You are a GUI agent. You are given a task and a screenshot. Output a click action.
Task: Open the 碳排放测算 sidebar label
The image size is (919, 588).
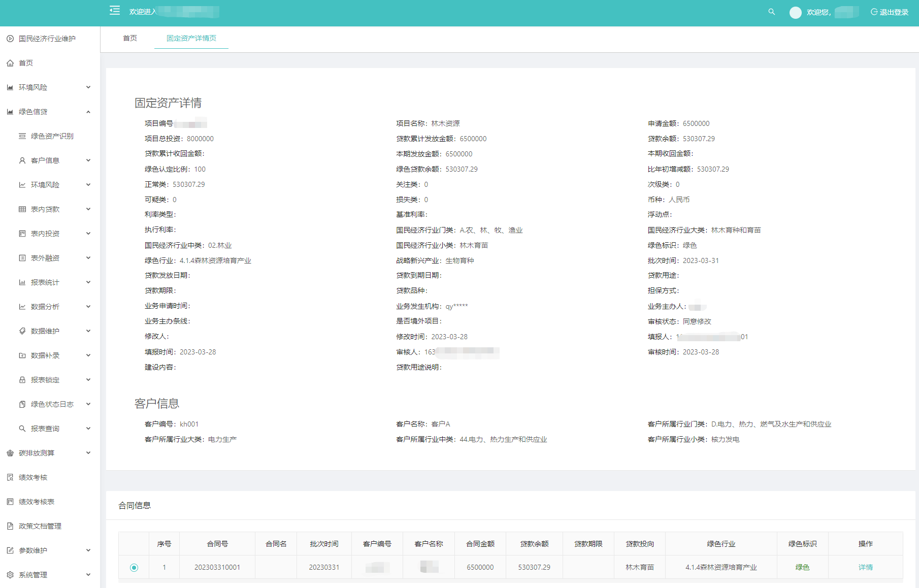[37, 453]
